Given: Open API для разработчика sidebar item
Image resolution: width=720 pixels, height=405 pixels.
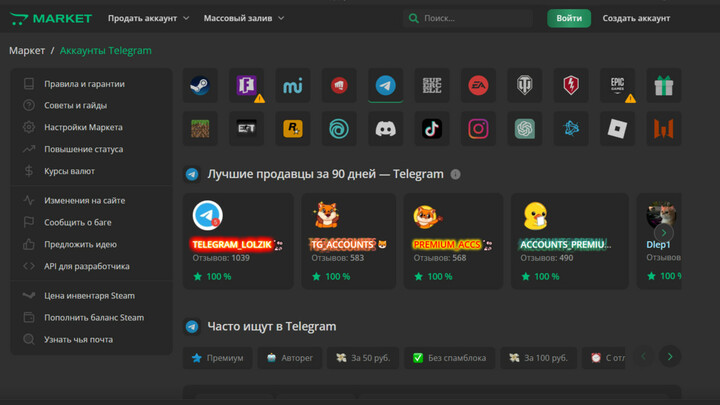Looking at the screenshot, I should pos(91,266).
